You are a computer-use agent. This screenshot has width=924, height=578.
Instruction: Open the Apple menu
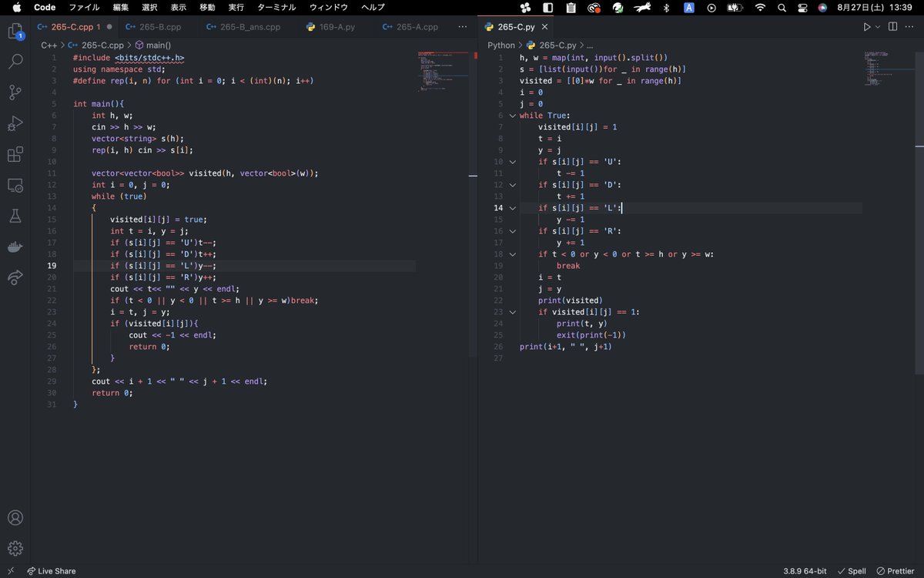(15, 7)
